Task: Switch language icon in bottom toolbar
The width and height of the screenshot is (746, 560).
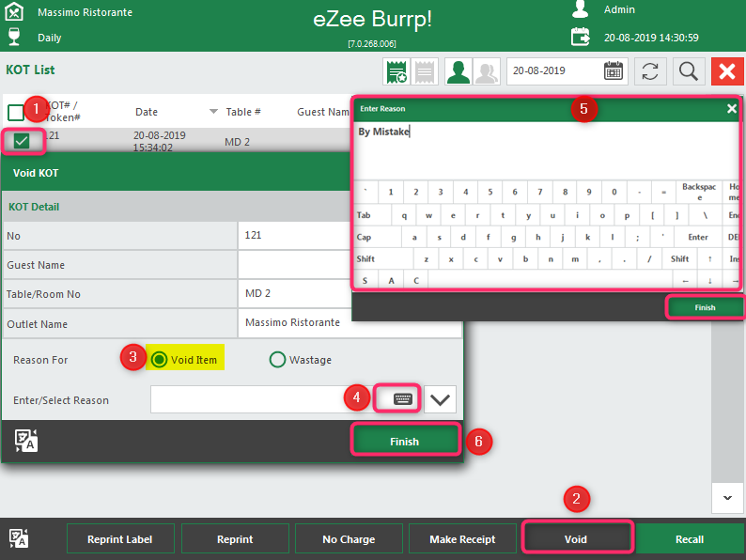Action: click(x=19, y=538)
